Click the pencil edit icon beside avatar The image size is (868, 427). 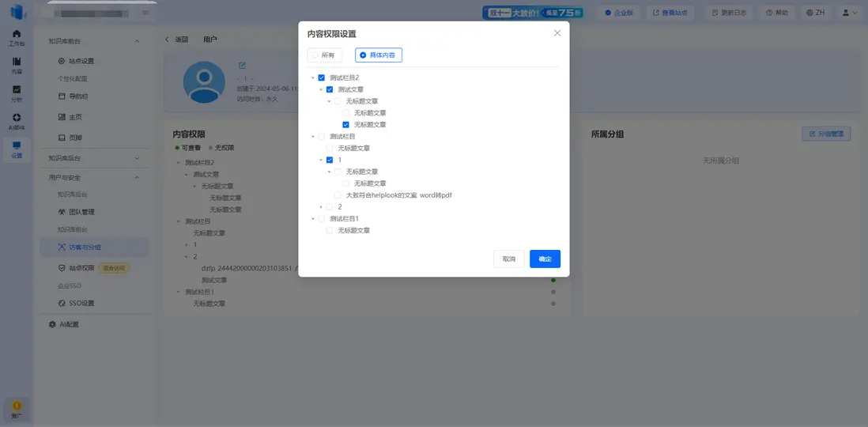[242, 66]
